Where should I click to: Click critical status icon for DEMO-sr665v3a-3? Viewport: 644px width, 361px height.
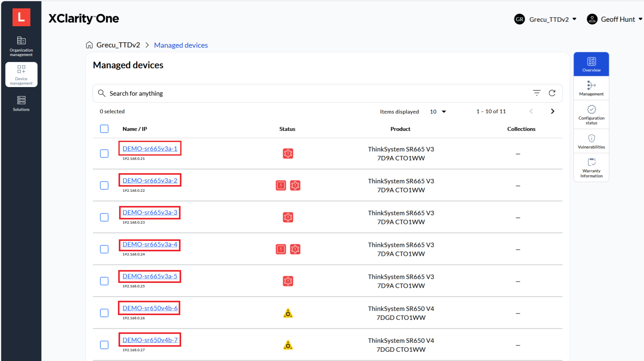(x=288, y=217)
